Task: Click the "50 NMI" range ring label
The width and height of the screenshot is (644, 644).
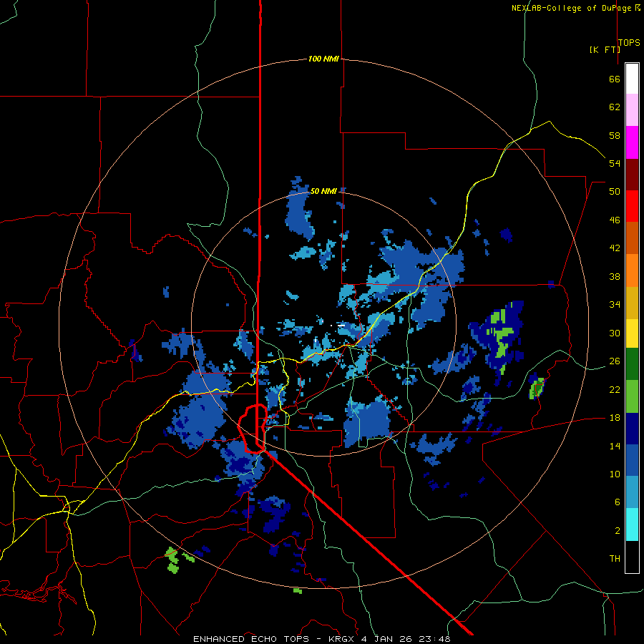Action: point(323,191)
